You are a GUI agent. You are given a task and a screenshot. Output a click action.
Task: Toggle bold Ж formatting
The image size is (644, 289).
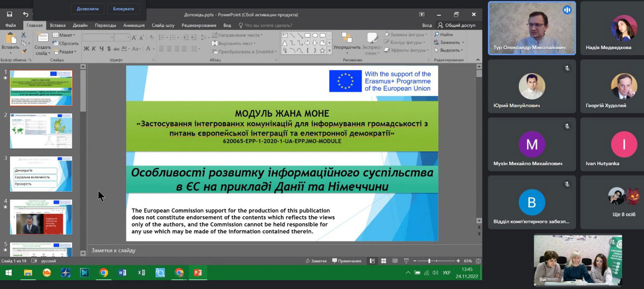click(x=86, y=49)
